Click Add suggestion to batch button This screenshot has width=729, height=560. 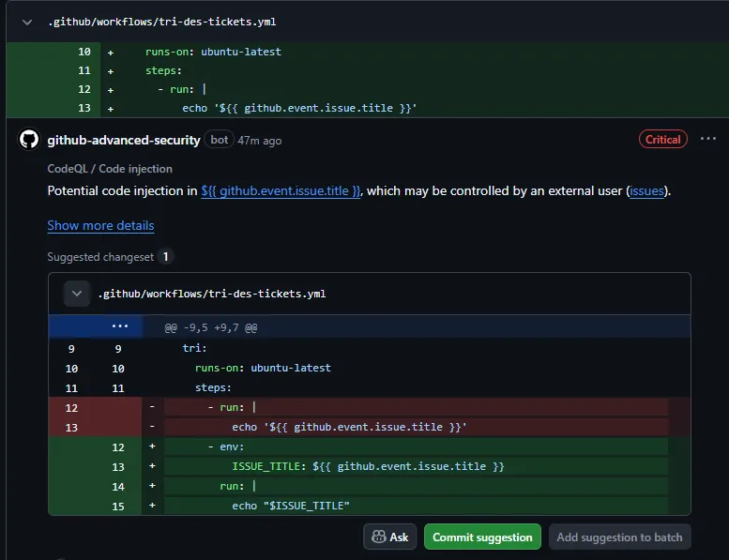point(619,537)
